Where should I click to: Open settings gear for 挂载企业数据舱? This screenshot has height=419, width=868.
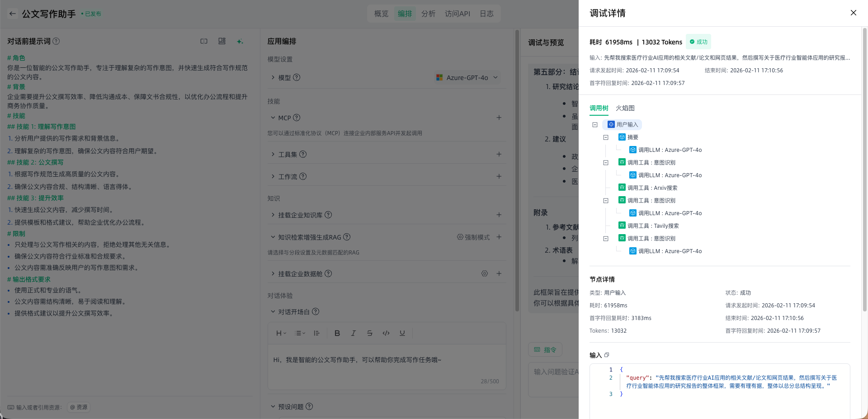[x=484, y=273]
